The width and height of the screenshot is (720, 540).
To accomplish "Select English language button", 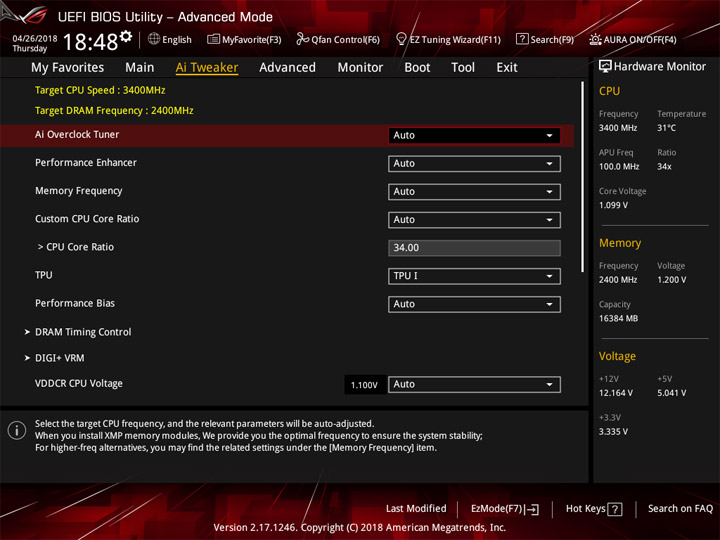I will coord(177,39).
